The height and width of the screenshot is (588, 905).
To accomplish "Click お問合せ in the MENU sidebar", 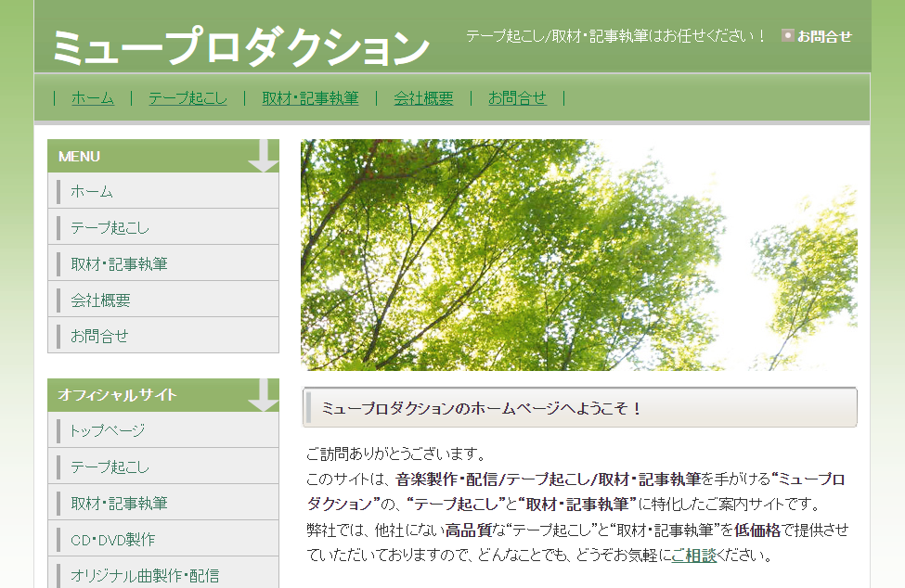I will click(x=99, y=337).
